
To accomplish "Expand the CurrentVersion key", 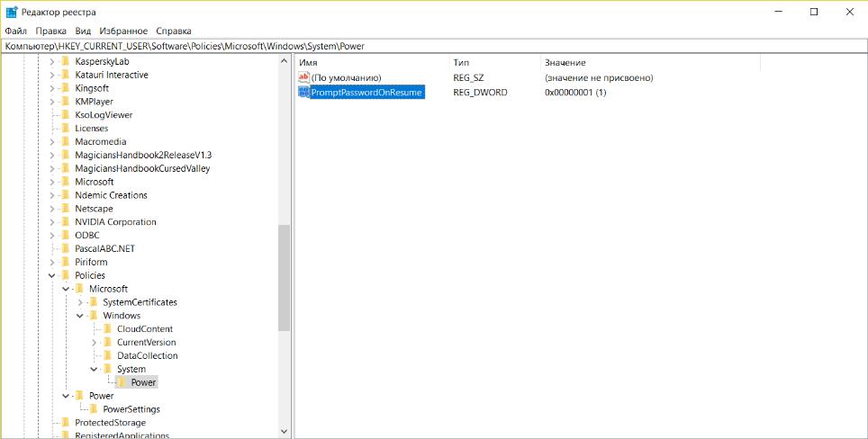I will (x=94, y=342).
